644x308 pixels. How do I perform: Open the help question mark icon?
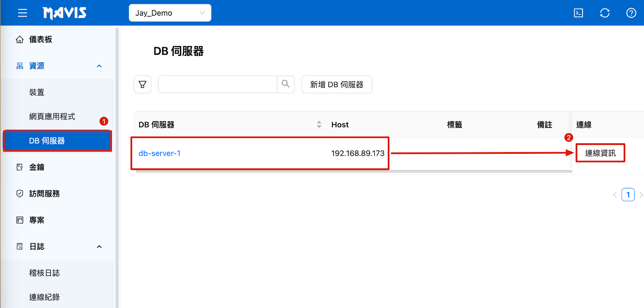[631, 13]
